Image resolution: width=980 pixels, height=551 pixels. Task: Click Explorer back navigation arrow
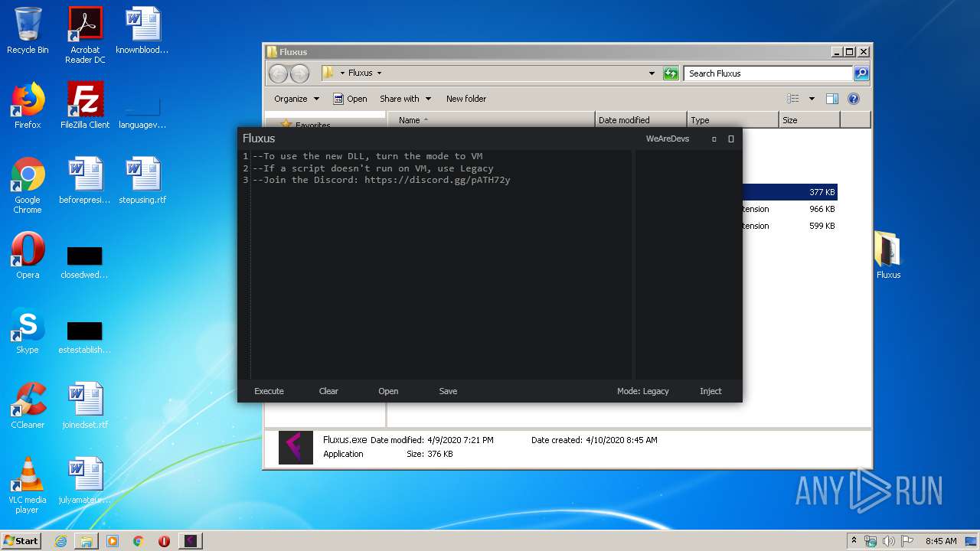[278, 73]
